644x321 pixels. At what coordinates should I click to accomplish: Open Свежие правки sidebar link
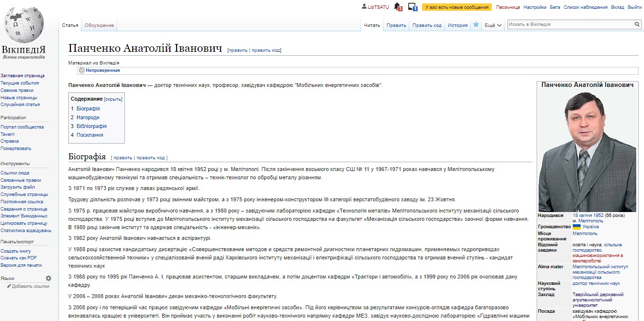(17, 90)
